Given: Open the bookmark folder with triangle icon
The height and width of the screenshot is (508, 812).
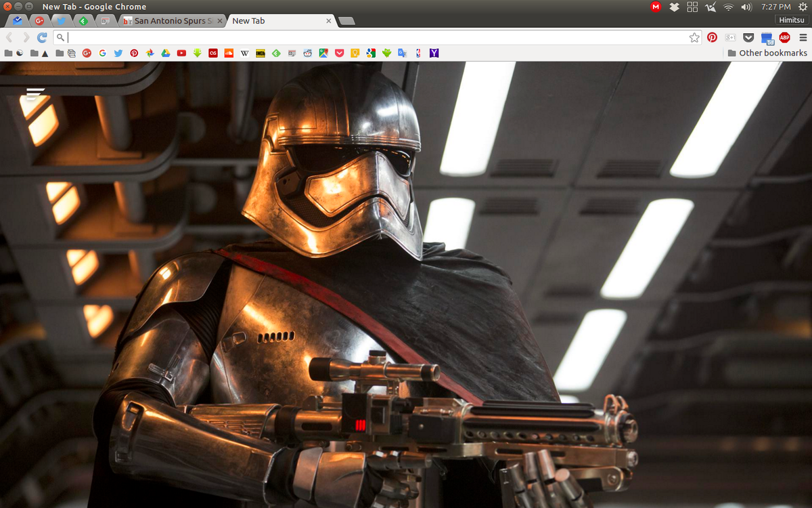Looking at the screenshot, I should tap(39, 53).
